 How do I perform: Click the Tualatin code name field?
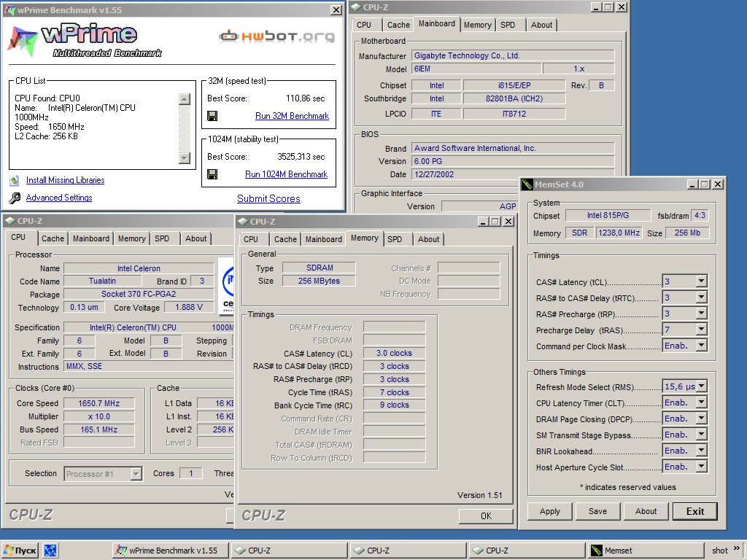point(102,281)
